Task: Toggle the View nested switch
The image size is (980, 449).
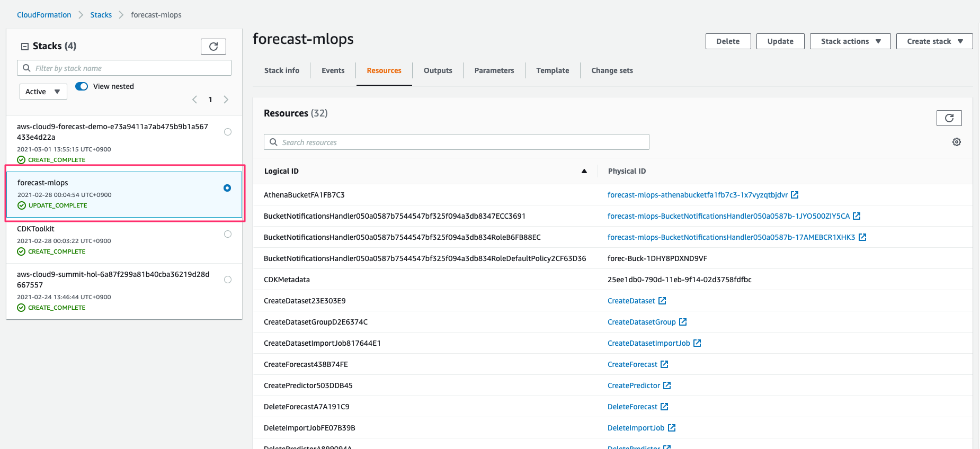Action: pyautogui.click(x=82, y=86)
